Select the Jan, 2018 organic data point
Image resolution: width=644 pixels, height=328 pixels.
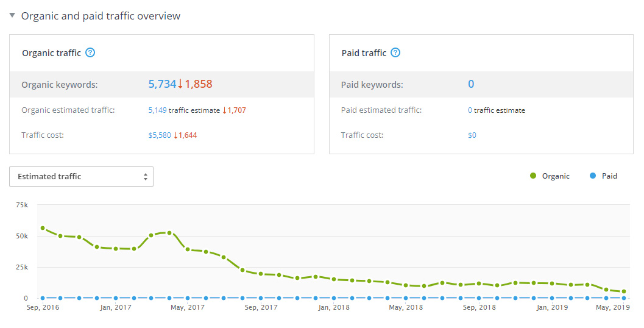[333, 279]
